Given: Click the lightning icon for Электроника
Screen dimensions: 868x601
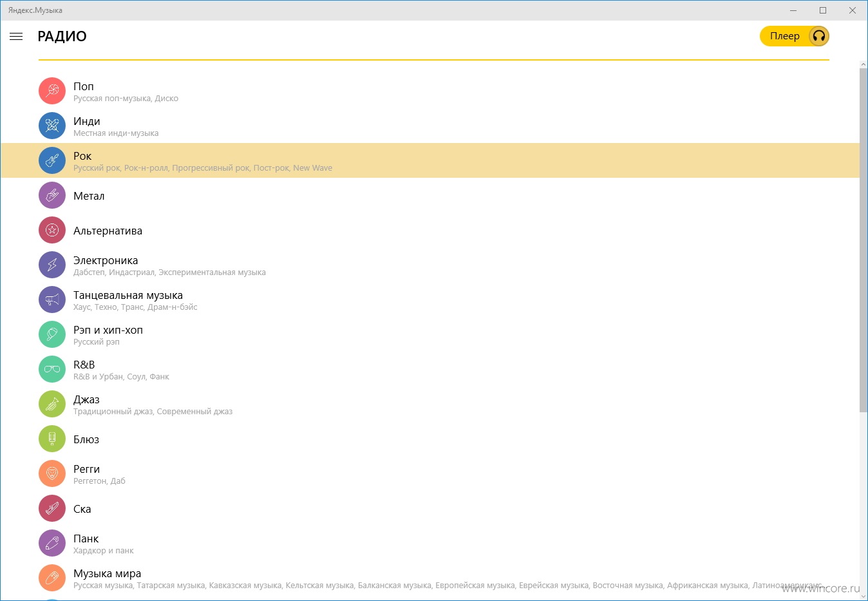Looking at the screenshot, I should pos(52,265).
